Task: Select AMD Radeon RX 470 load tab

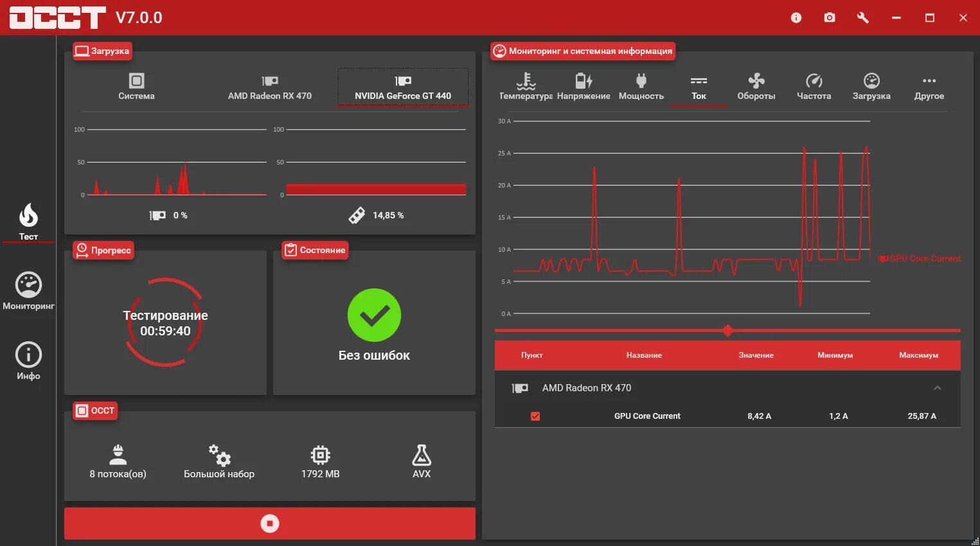Action: click(x=270, y=87)
